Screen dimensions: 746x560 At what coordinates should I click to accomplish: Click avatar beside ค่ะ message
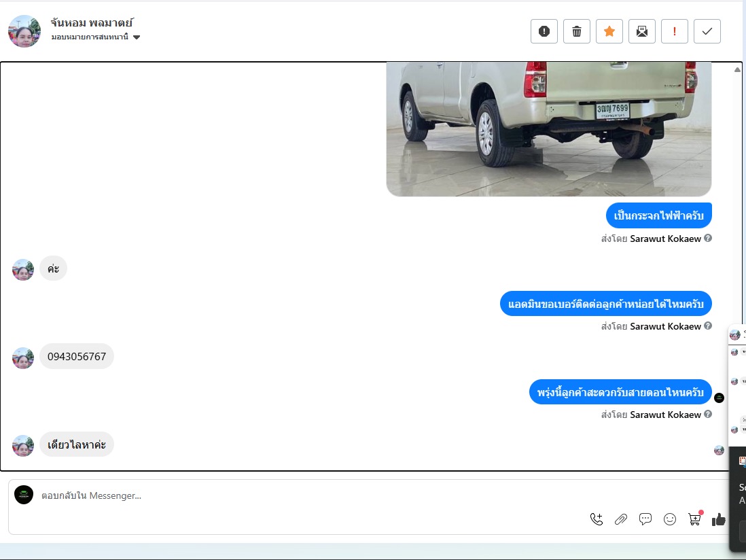pyautogui.click(x=23, y=270)
